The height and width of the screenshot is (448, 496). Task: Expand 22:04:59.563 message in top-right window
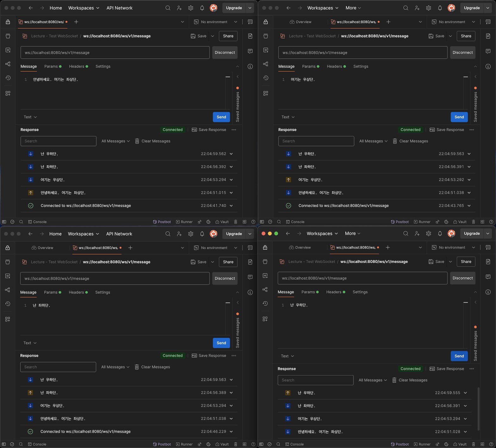469,154
